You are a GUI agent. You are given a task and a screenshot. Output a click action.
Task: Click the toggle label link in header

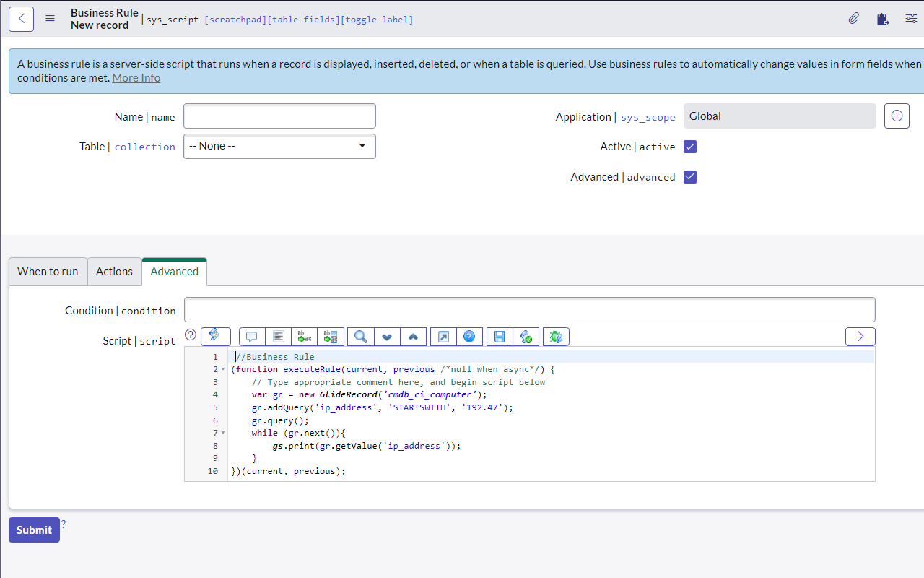click(x=376, y=20)
